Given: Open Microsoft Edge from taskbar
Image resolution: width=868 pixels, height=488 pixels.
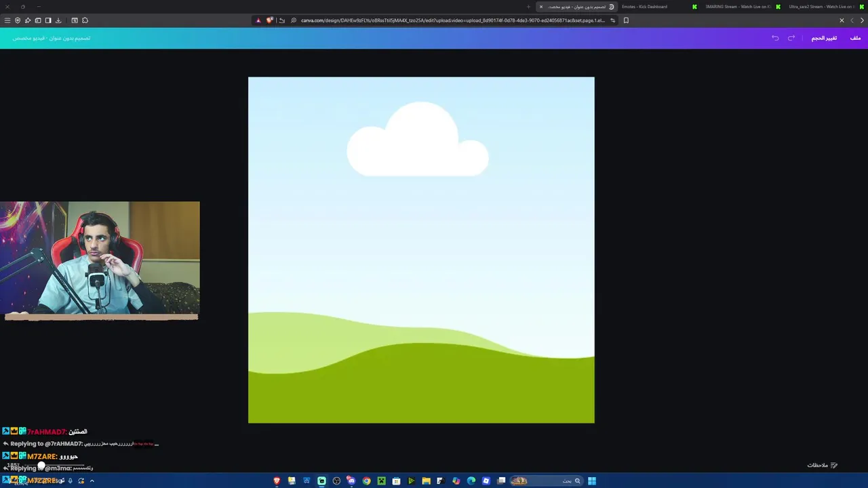Looking at the screenshot, I should tap(471, 481).
